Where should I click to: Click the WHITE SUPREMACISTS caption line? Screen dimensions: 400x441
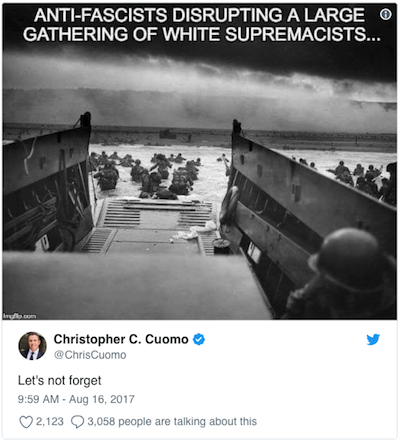202,34
